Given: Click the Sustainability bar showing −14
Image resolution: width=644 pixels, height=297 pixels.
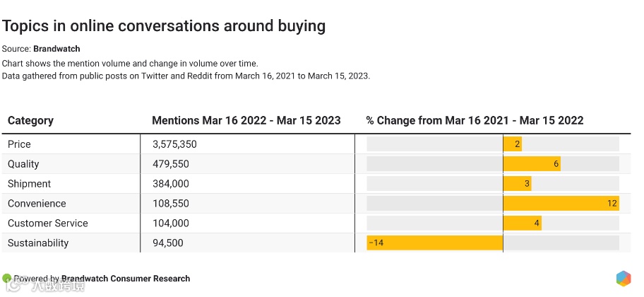Looking at the screenshot, I should click(x=435, y=243).
